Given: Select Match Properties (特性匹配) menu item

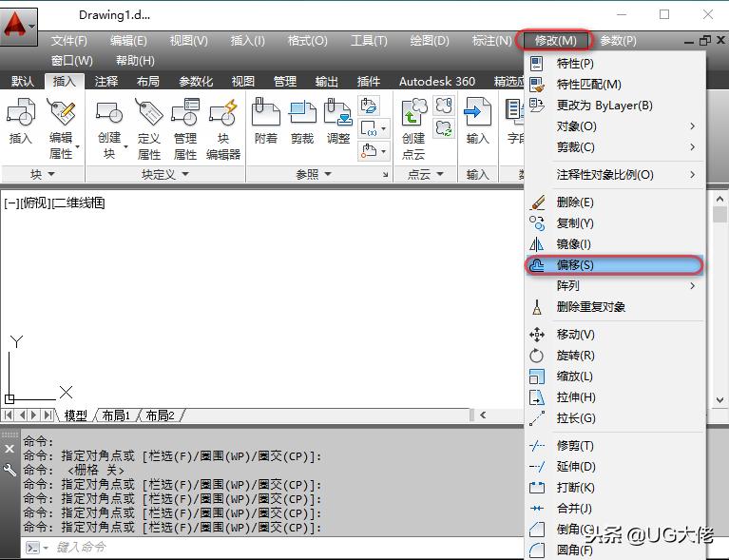Looking at the screenshot, I should coord(615,85).
